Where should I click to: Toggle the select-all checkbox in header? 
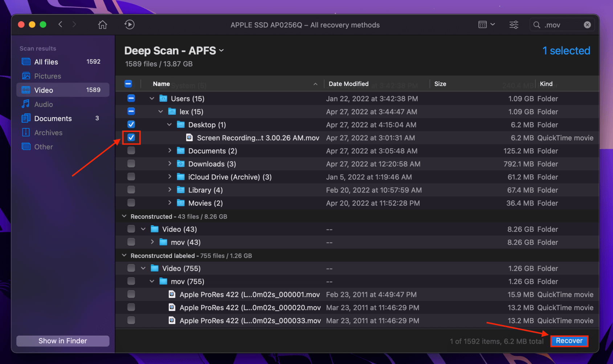coord(128,84)
